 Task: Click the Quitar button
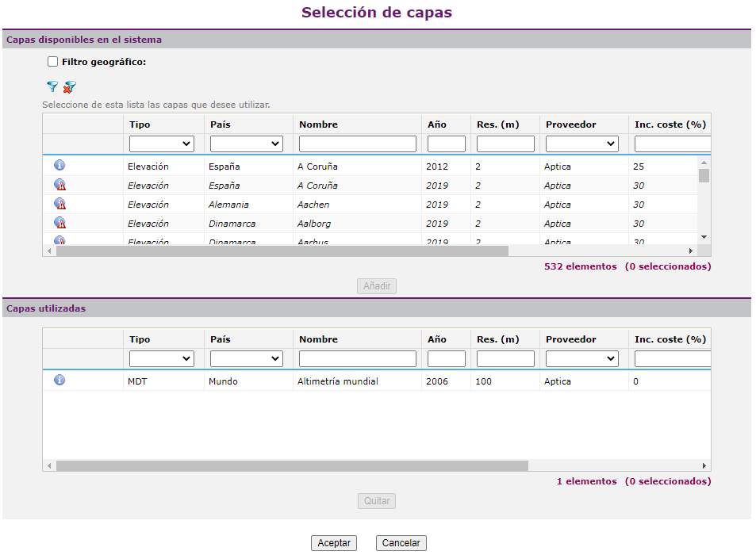click(x=377, y=501)
